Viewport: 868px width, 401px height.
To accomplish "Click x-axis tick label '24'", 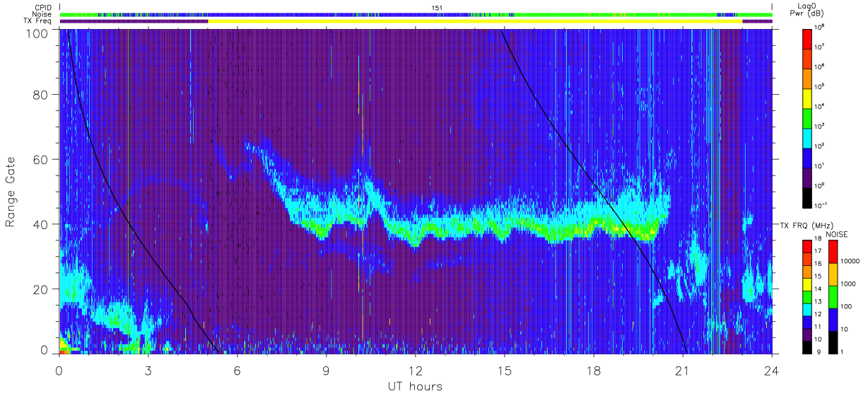I will tap(771, 371).
